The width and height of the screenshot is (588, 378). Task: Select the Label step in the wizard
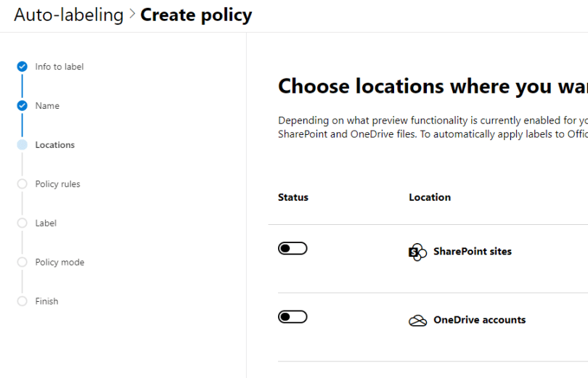pos(46,223)
